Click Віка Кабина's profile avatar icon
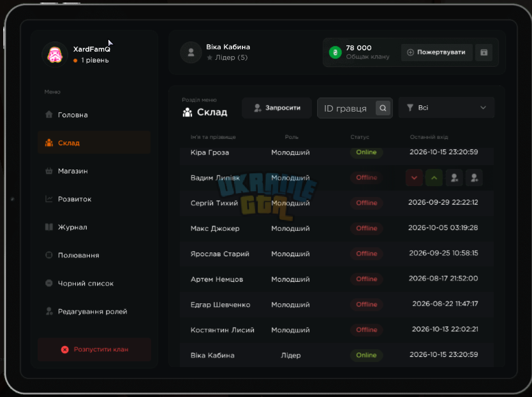 [x=191, y=52]
